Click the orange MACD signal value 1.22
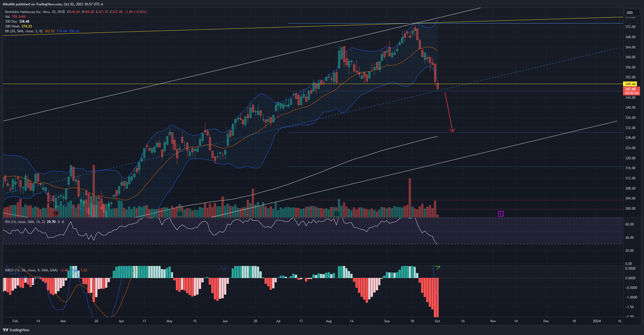Viewport: 644px width, 335px height. pyautogui.click(x=84, y=270)
